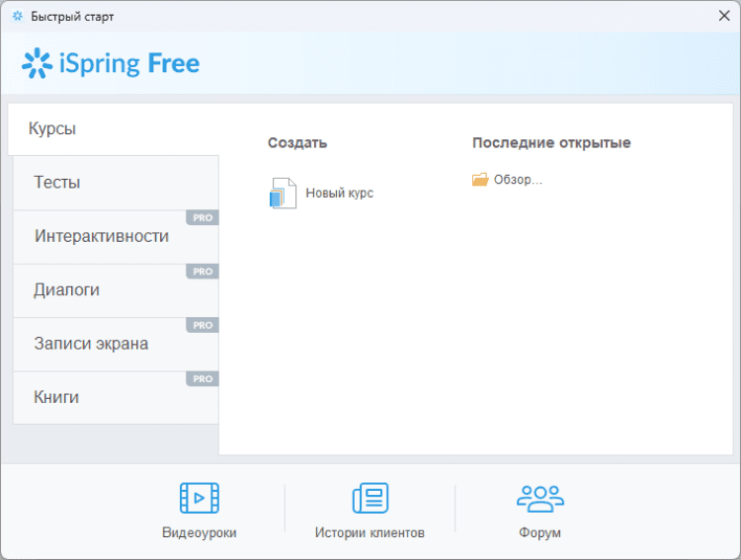Click the PRO badge on Диалоги
The image size is (741, 560).
coord(203,272)
